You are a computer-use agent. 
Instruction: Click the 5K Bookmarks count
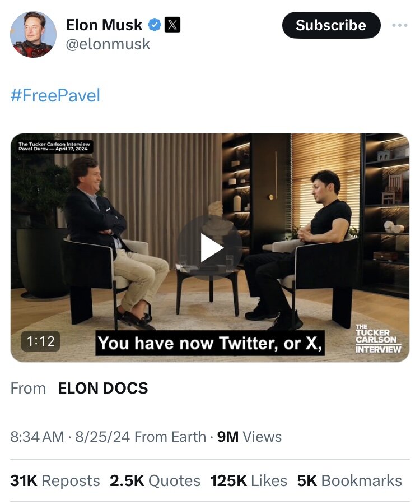point(349,480)
